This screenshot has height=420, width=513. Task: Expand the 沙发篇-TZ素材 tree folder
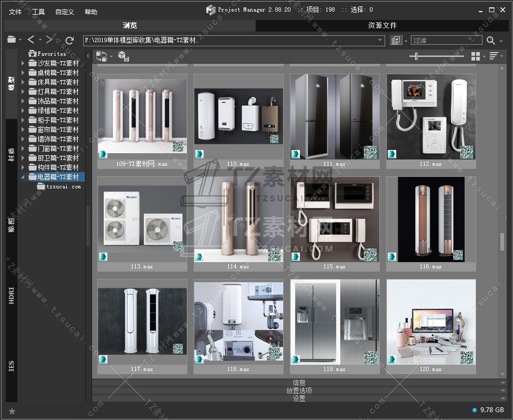tap(23, 63)
